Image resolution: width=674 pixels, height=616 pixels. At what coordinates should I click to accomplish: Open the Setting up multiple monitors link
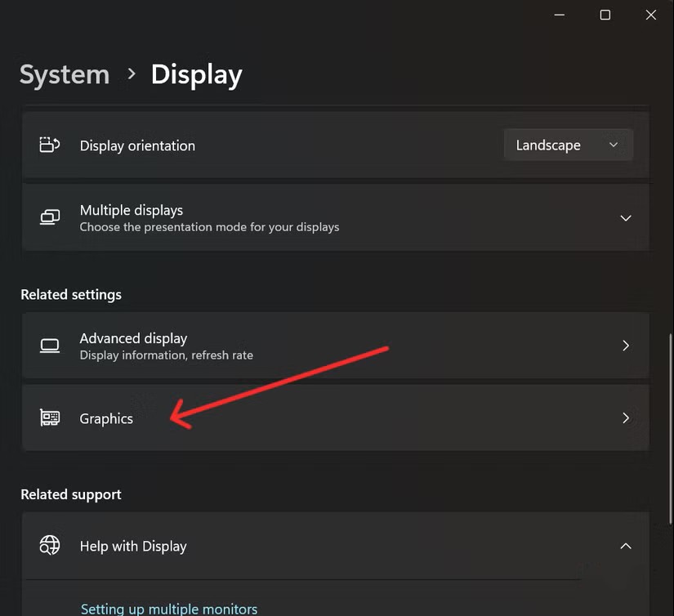169,608
